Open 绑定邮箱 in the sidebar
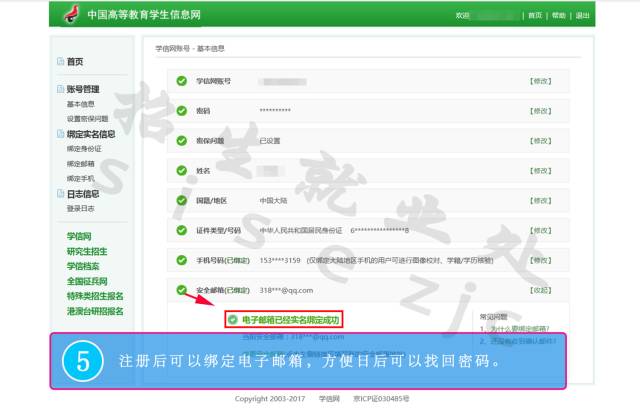This screenshot has height=414, width=640. (81, 163)
